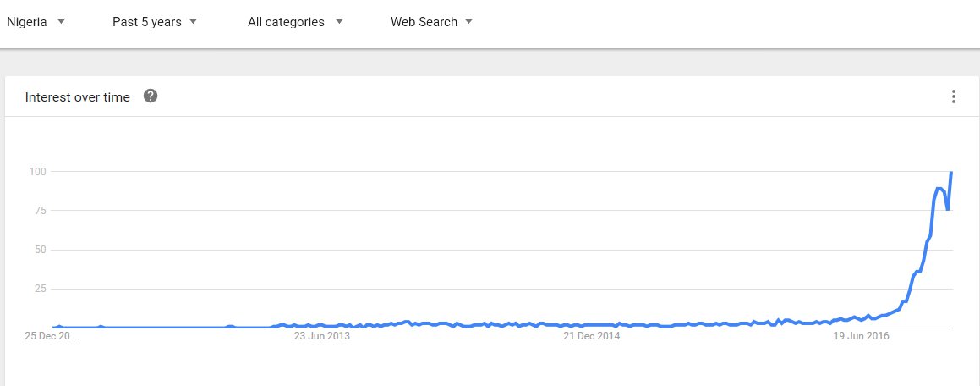This screenshot has width=980, height=386.
Task: Open the three-dot more options menu
Action: coord(954,96)
